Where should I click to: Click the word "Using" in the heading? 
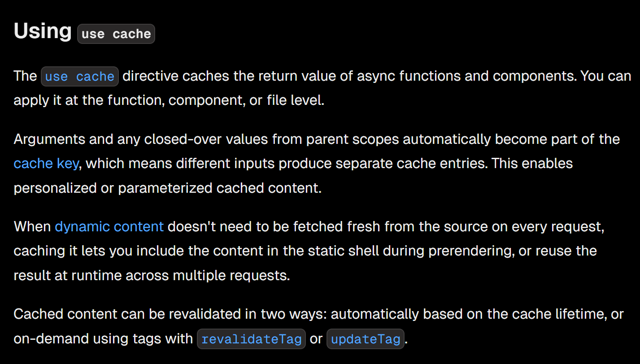(43, 31)
